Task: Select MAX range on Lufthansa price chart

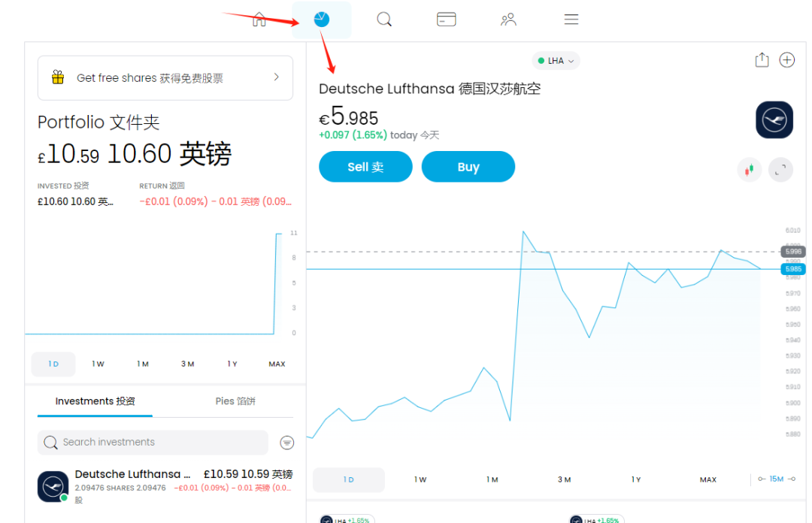Action: click(708, 479)
